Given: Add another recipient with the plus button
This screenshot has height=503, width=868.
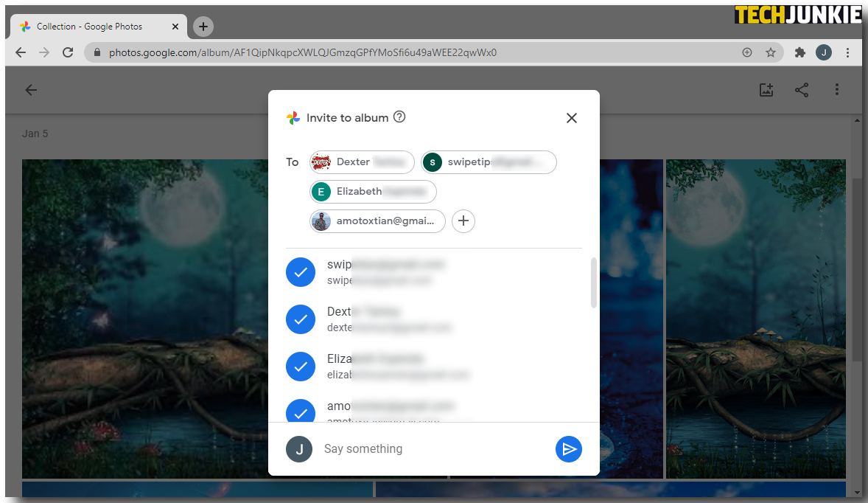Looking at the screenshot, I should (463, 221).
